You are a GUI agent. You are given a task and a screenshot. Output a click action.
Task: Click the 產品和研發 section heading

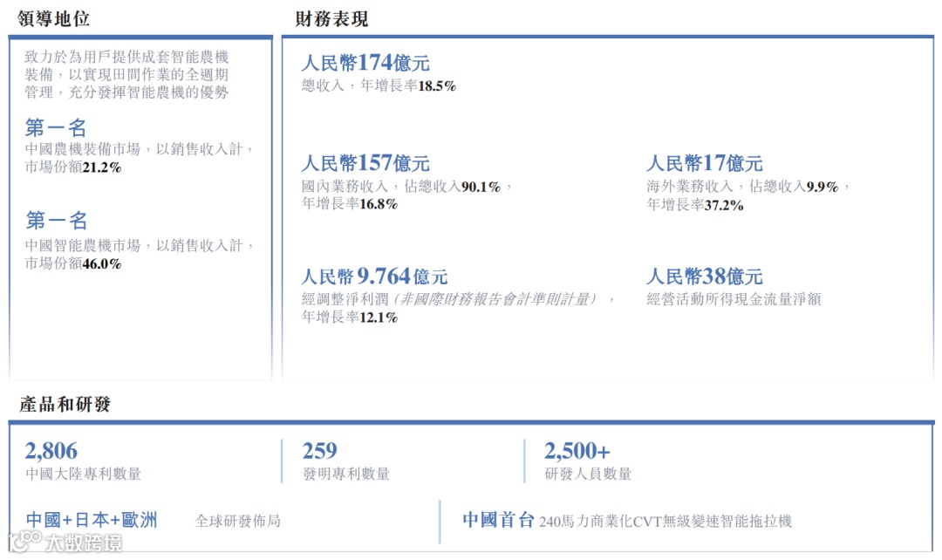pyautogui.click(x=65, y=404)
